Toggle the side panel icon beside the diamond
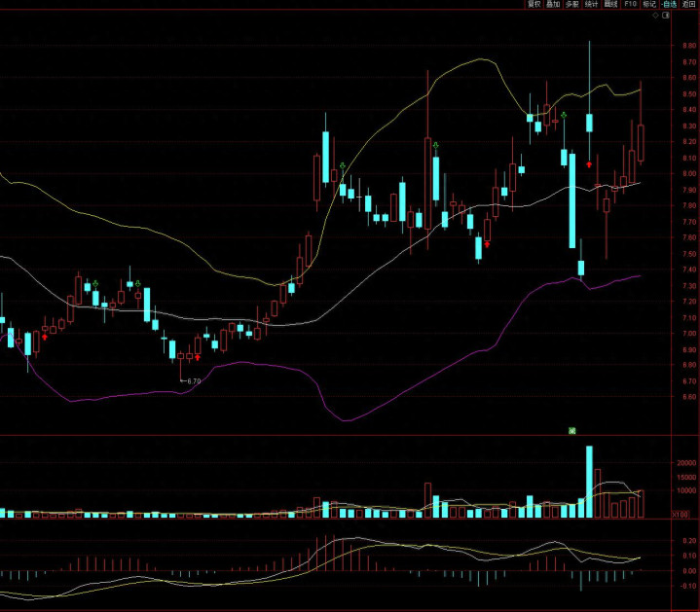Viewport: 700px width, 612px height. 666,16
